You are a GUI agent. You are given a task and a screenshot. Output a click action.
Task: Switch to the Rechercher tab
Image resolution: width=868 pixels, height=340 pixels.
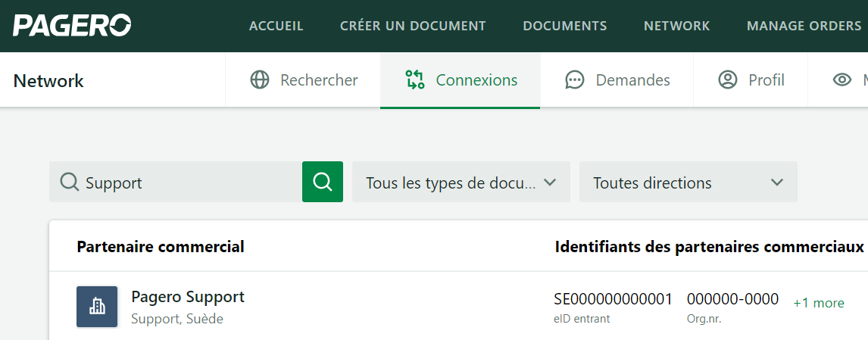point(303,80)
